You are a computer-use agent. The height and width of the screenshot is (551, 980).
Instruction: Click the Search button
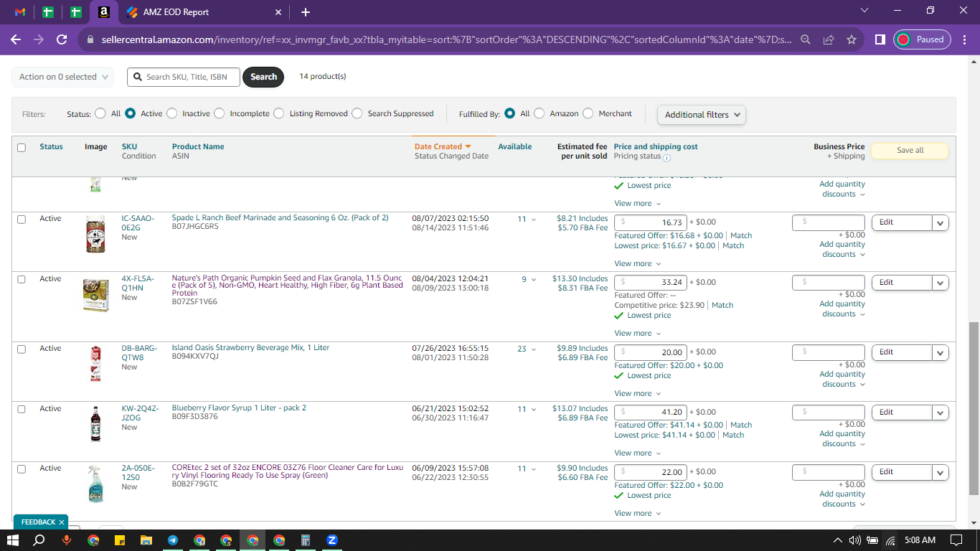(263, 77)
